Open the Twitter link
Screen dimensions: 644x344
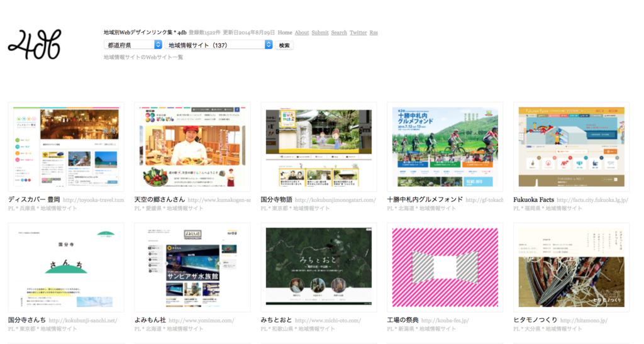pos(358,33)
